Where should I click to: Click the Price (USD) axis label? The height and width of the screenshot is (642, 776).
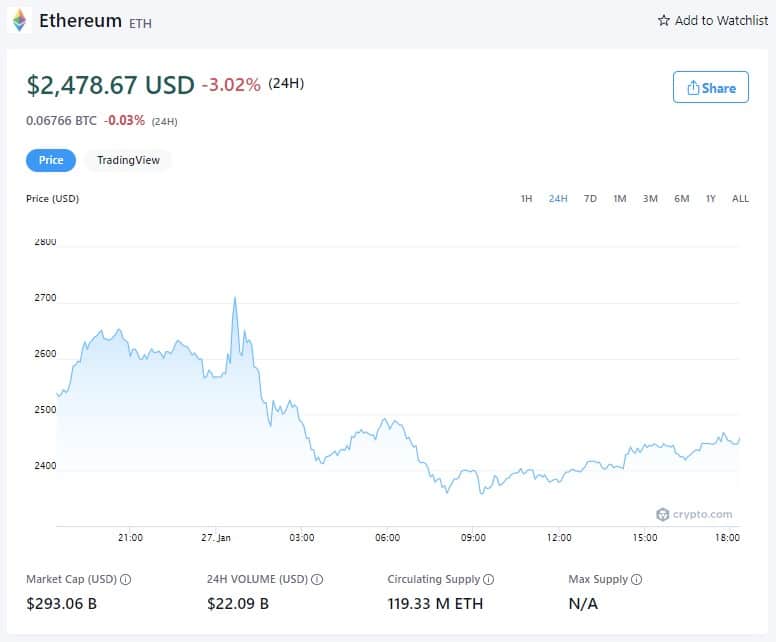coord(52,198)
